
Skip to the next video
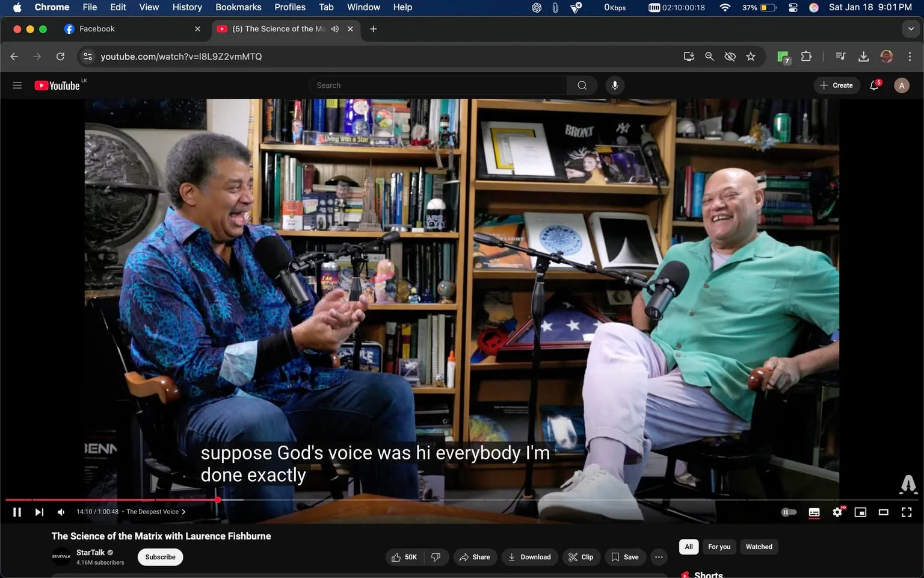pyautogui.click(x=39, y=512)
